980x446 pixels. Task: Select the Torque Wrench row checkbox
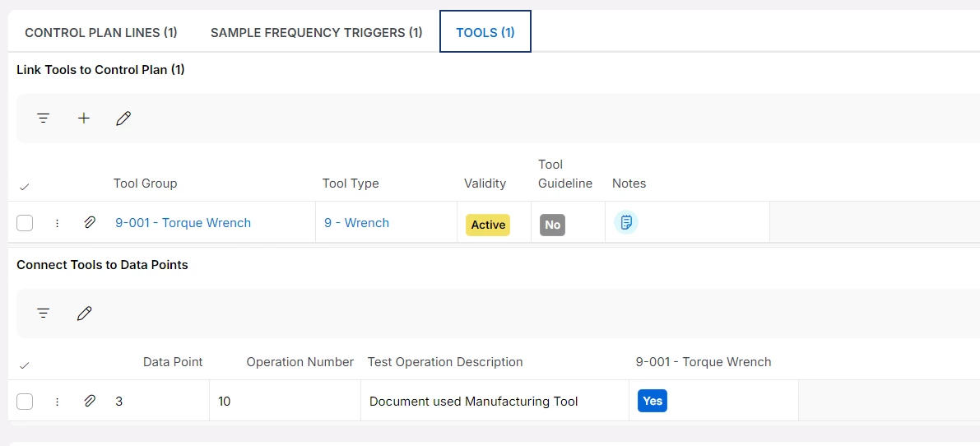coord(25,223)
